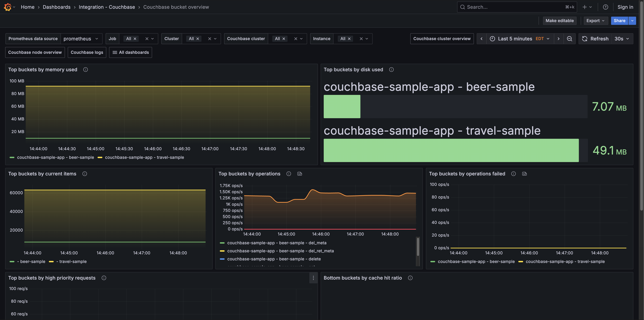The height and width of the screenshot is (320, 644).
Task: Click the zoom out time range icon
Action: (x=569, y=39)
